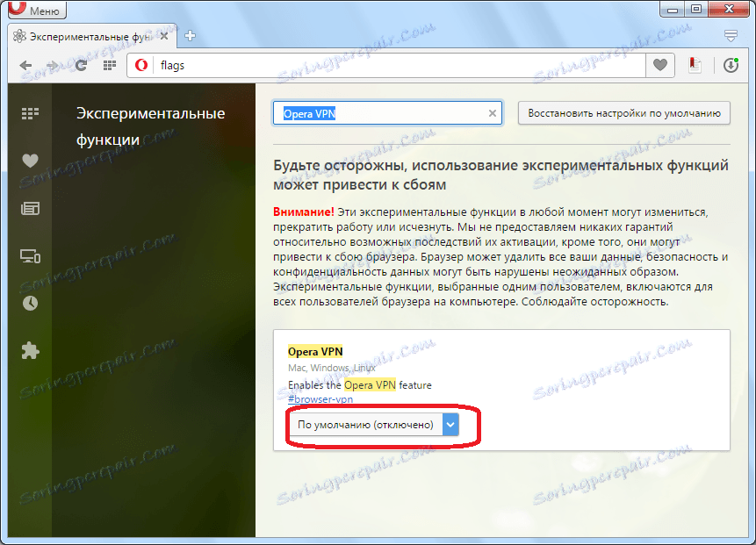Open browsing History via the clock icon
The image size is (756, 545).
click(x=30, y=303)
